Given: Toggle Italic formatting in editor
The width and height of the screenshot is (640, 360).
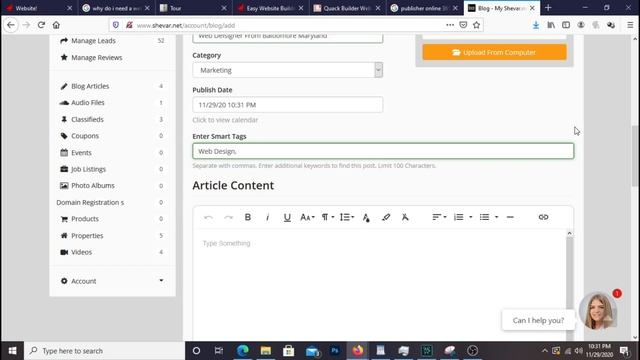Looking at the screenshot, I should tap(267, 217).
